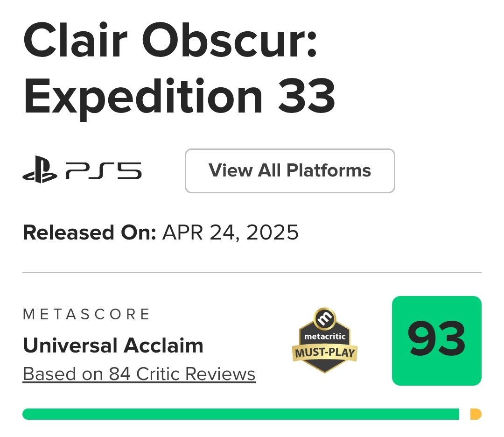Click the Universal Acclaim text

(x=113, y=345)
